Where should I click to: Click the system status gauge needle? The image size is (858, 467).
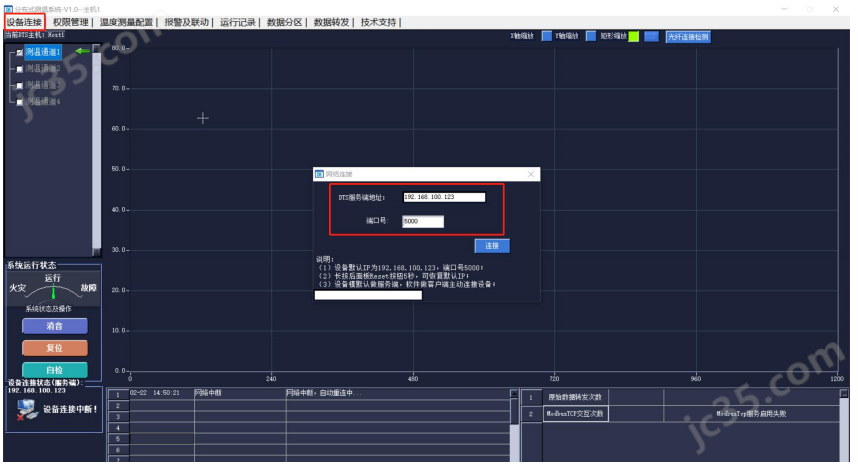53,292
